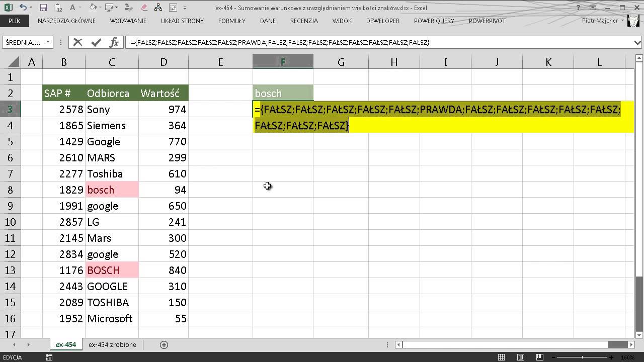The height and width of the screenshot is (362, 644).
Task: Click the Select All corner triangle
Action: click(x=13, y=62)
